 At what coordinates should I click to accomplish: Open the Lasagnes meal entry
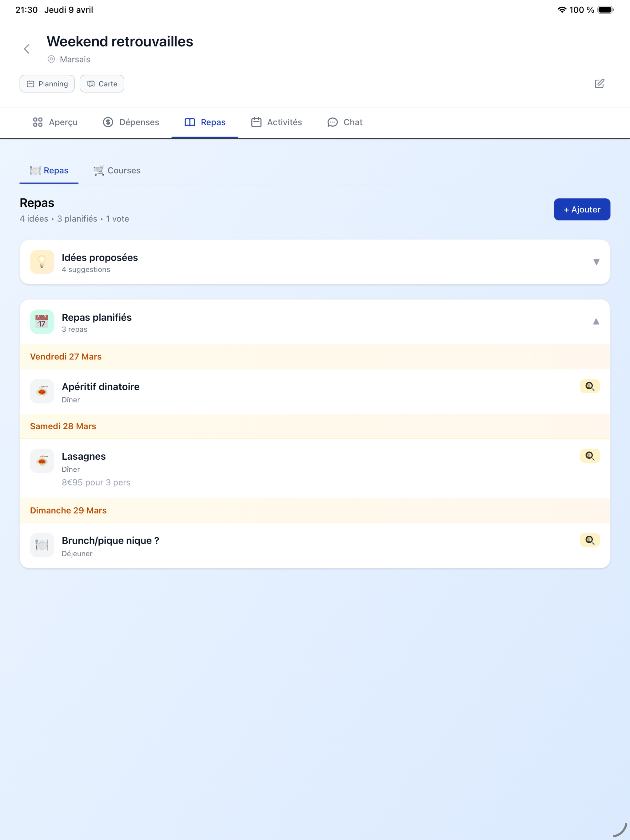point(315,469)
